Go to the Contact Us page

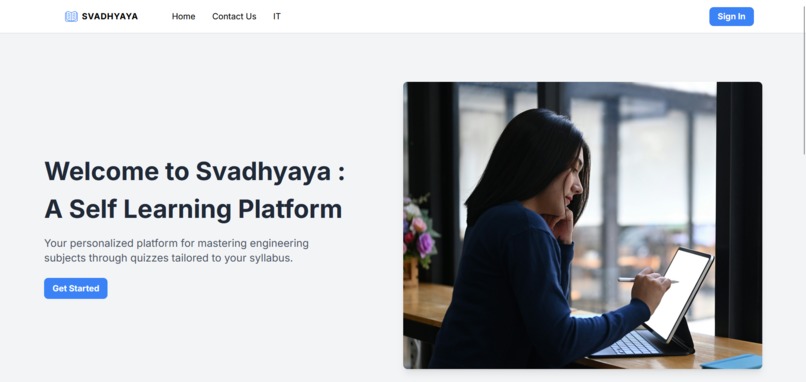pyautogui.click(x=234, y=16)
